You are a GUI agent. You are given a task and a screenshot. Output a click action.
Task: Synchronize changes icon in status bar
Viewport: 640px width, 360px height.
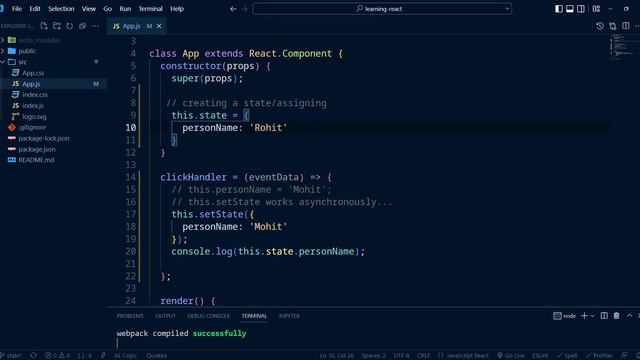click(33, 356)
